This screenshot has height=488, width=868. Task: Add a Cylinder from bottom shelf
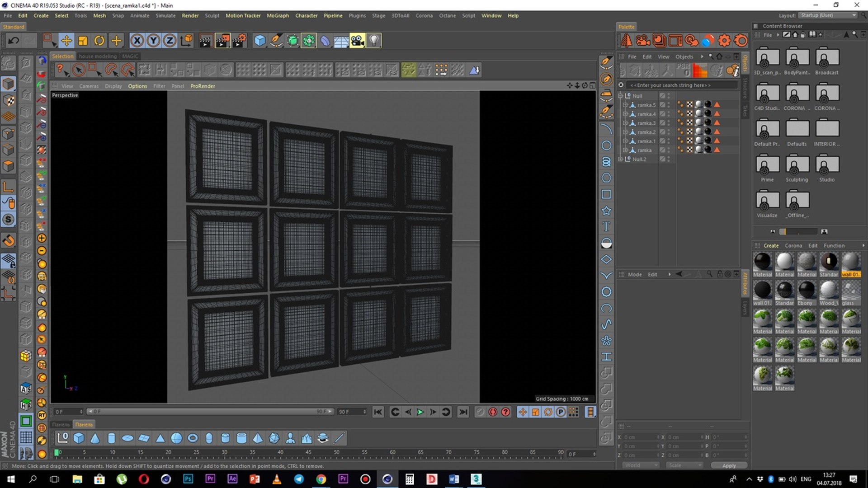(111, 438)
